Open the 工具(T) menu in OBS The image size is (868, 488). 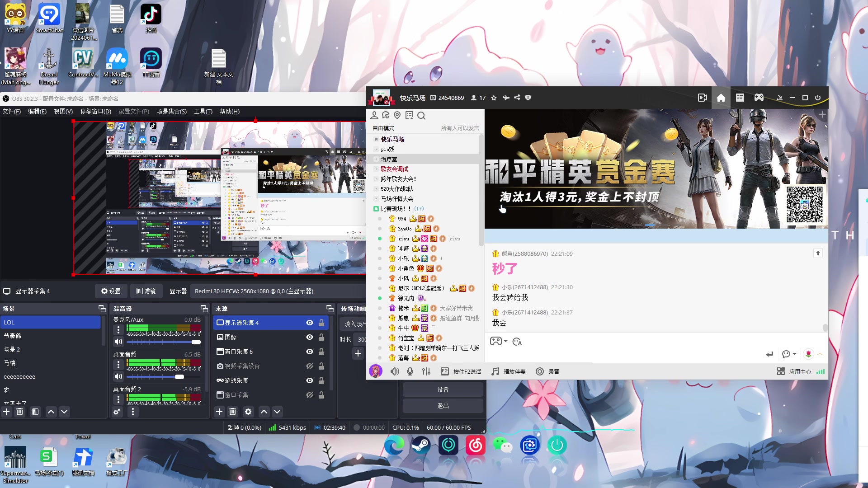[x=203, y=111]
